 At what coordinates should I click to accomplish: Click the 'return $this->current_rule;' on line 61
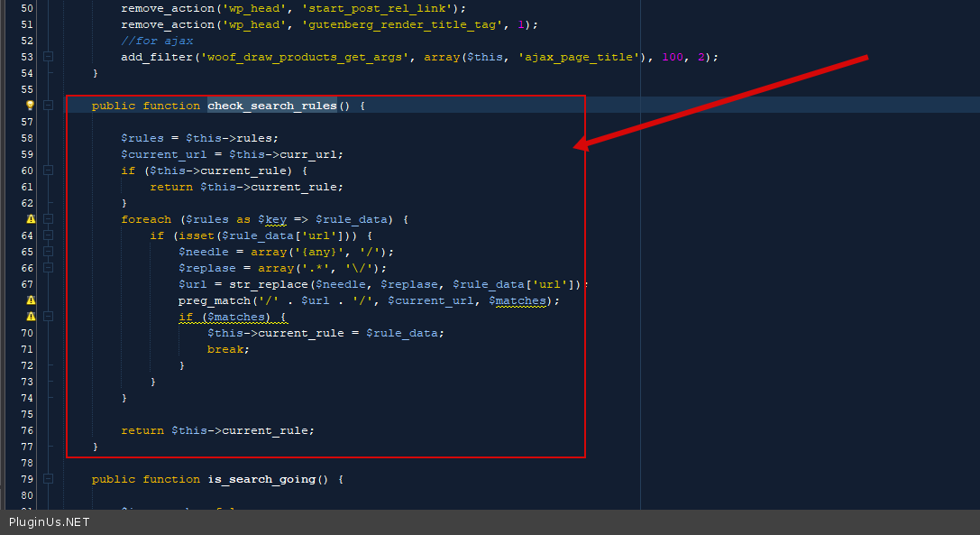pos(246,187)
